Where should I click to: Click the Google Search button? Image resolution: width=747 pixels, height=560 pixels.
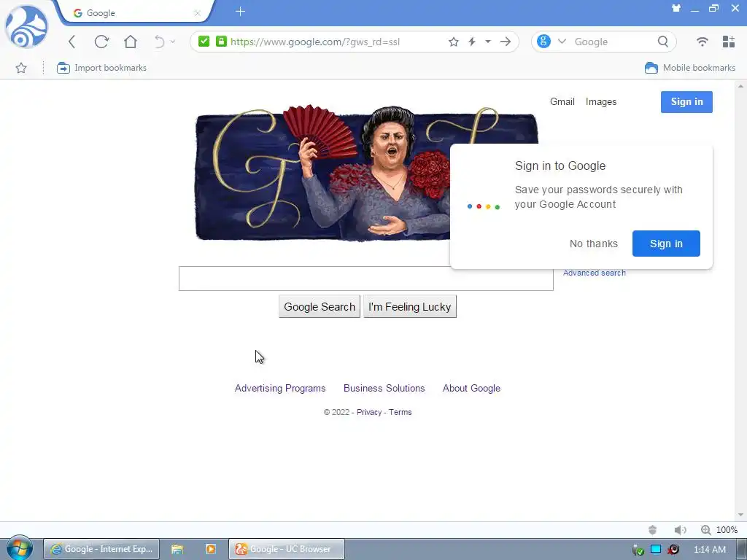coord(320,307)
